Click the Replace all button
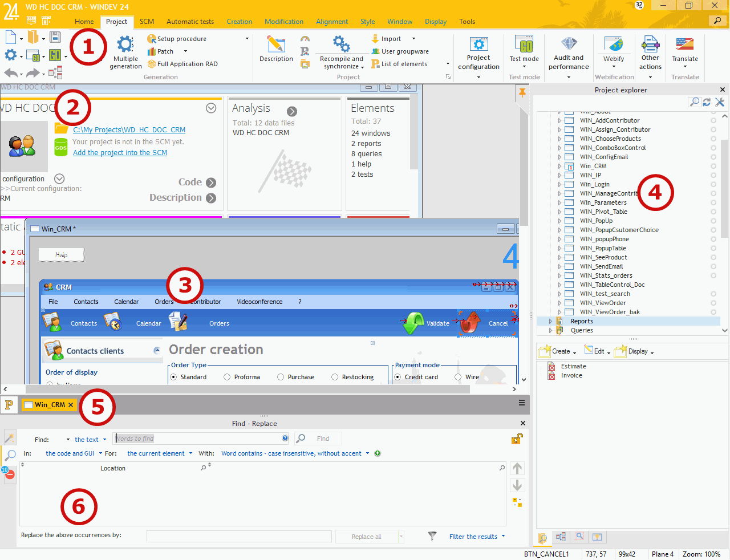Viewport: 730px width, 560px height. click(367, 537)
